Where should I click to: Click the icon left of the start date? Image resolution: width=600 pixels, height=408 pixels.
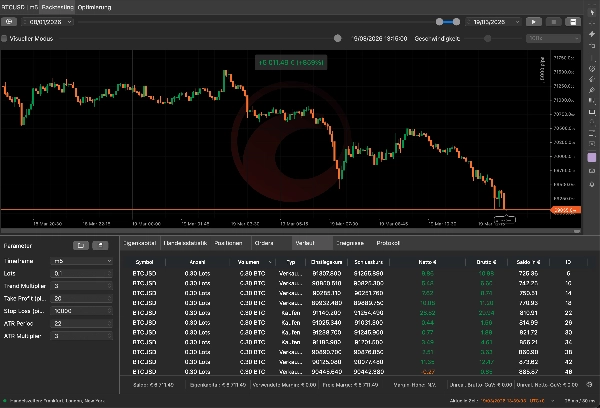click(x=9, y=22)
